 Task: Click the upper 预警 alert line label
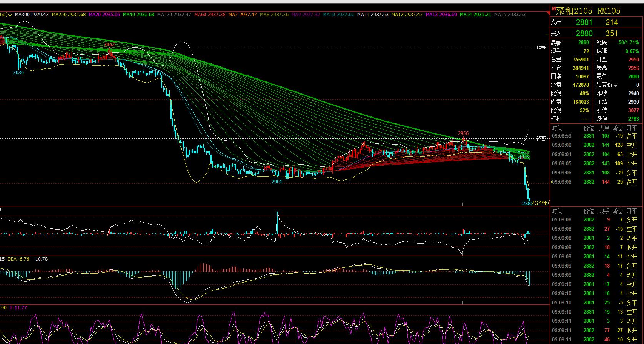[541, 47]
